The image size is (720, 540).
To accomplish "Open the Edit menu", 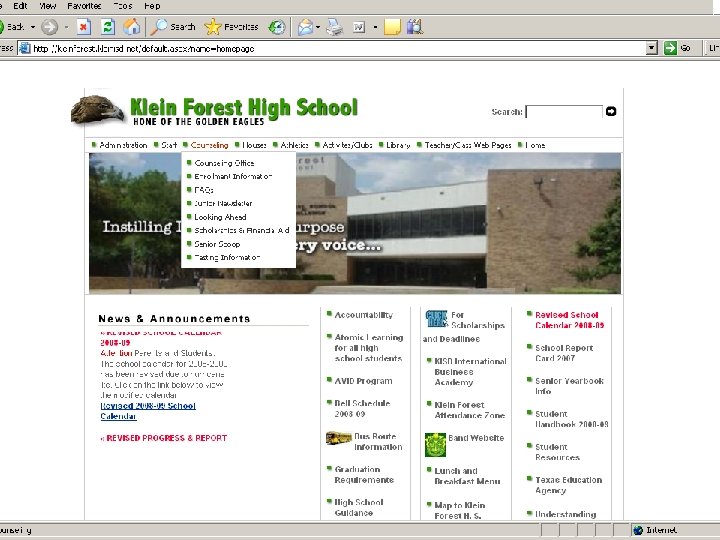I will 20,6.
